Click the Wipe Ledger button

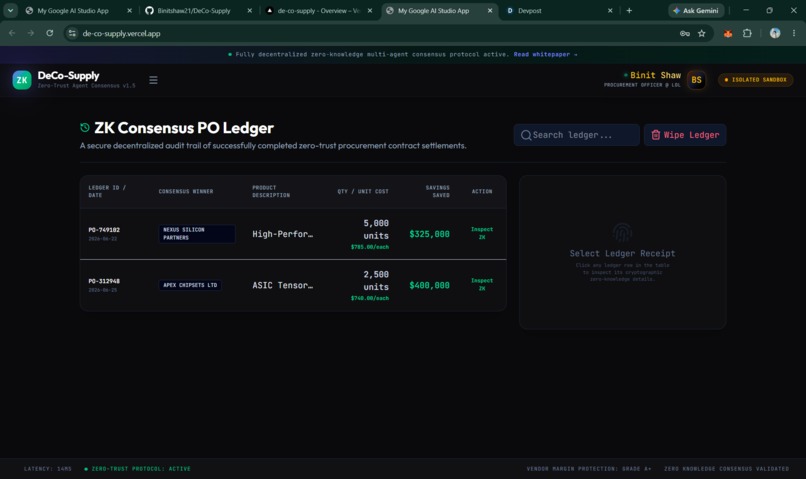[x=685, y=135]
